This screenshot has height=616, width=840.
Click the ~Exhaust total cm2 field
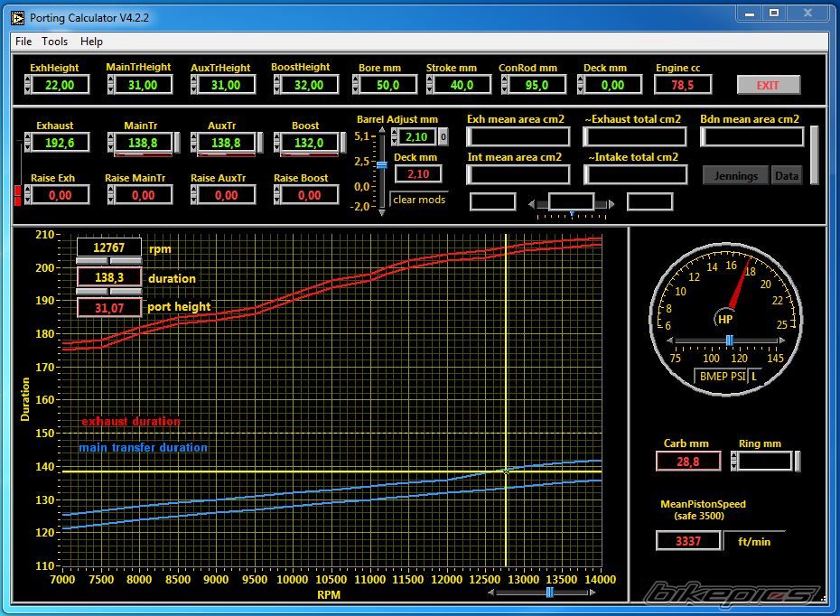point(635,136)
